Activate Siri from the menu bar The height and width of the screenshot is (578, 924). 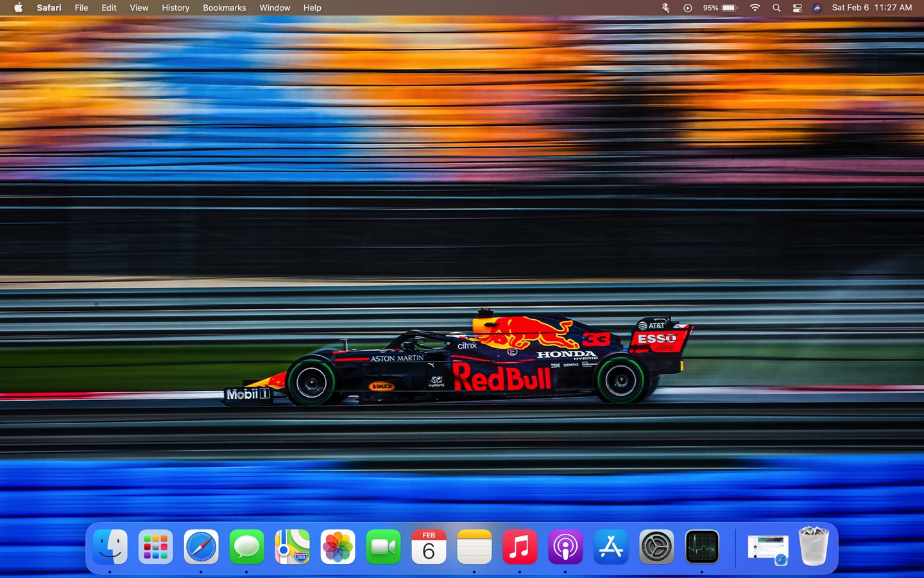[x=817, y=8]
